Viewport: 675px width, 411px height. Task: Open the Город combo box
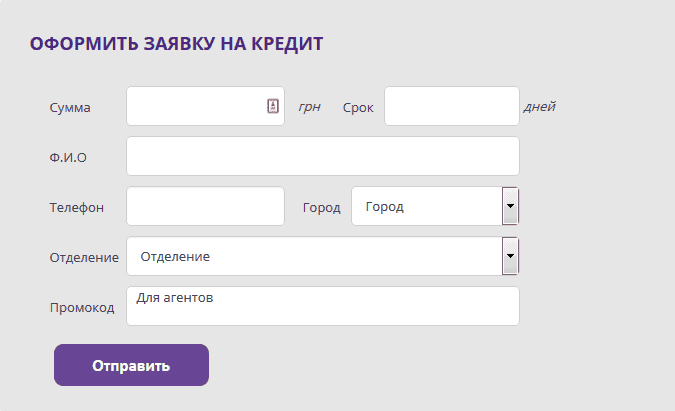pos(435,206)
